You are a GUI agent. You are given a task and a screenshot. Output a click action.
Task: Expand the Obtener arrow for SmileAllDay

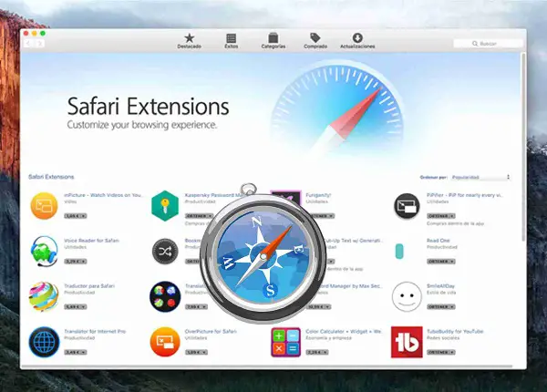[452, 306]
